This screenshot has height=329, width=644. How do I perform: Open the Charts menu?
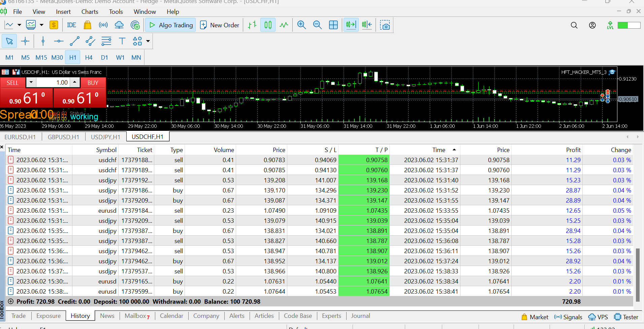point(90,12)
